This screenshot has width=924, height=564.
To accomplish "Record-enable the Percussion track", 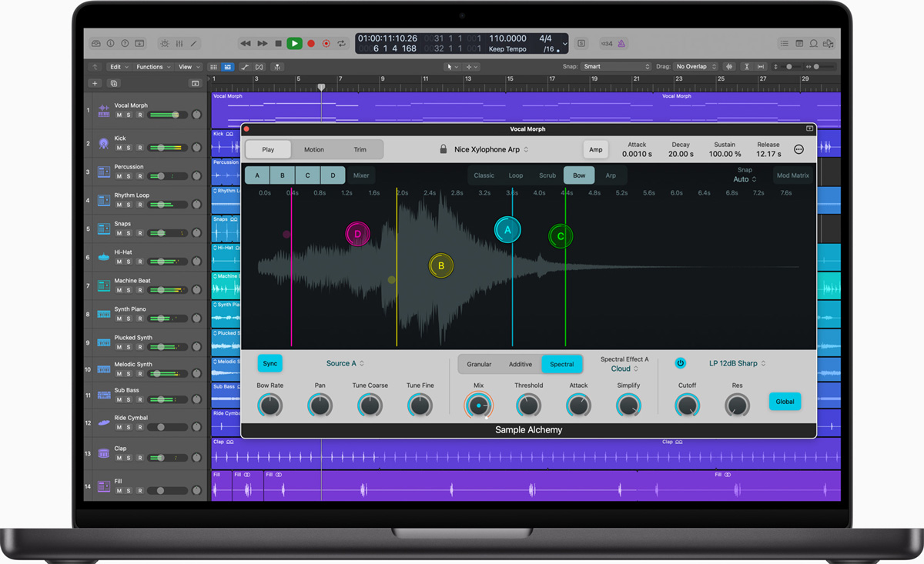I will 139,176.
